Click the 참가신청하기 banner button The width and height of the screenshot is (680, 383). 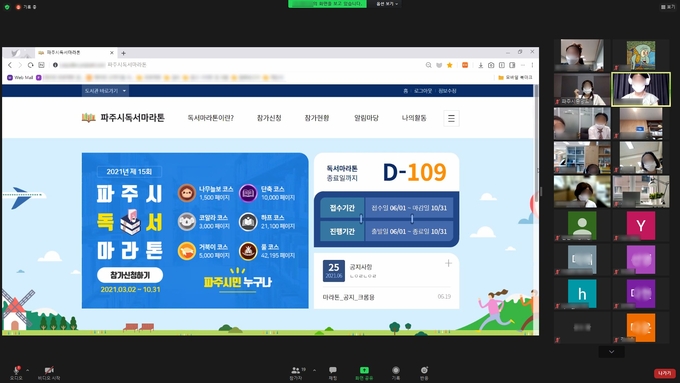[130, 275]
